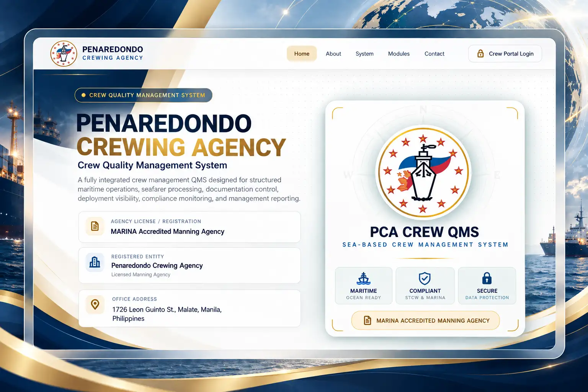Click the Sea-Based Crew Management System subtitle
This screenshot has height=392, width=588.
click(x=425, y=245)
